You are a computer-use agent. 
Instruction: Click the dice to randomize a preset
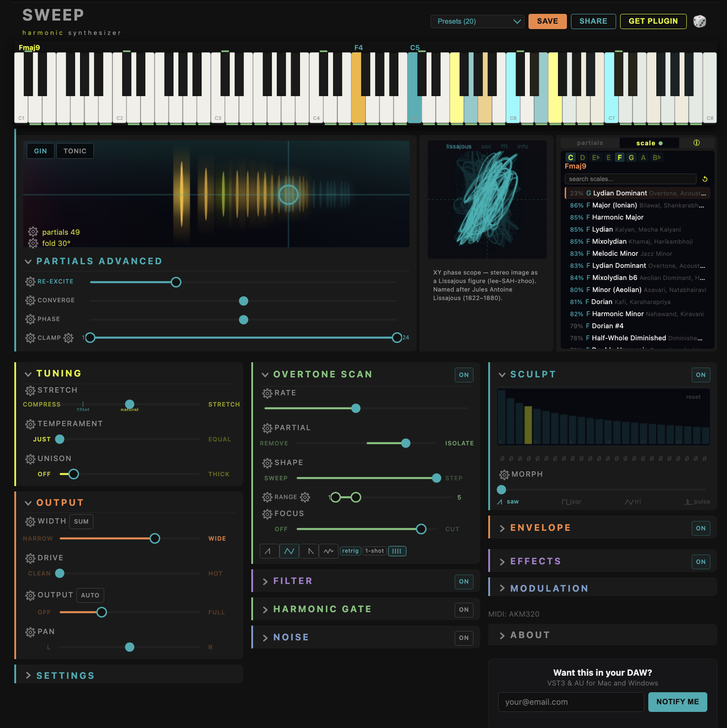pyautogui.click(x=699, y=21)
